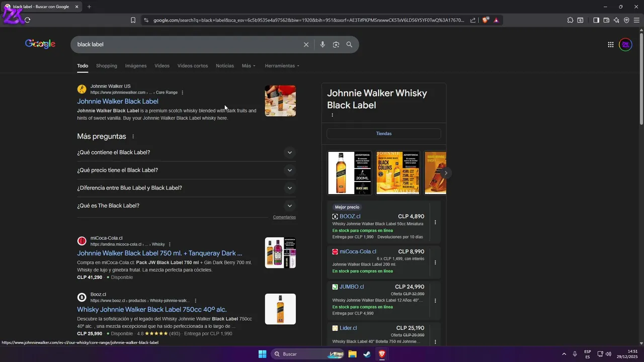644x362 pixels.
Task: Open BOOZ.cl store link
Action: [x=350, y=216]
